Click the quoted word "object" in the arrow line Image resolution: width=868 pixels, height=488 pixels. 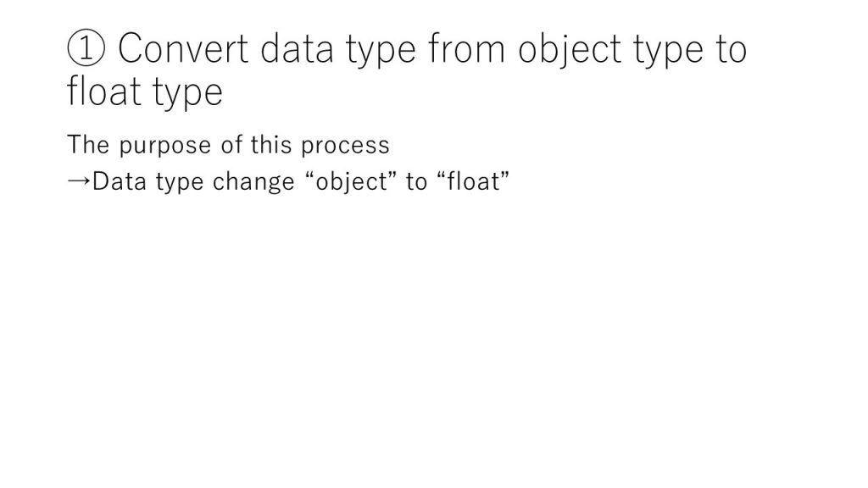coord(351,181)
